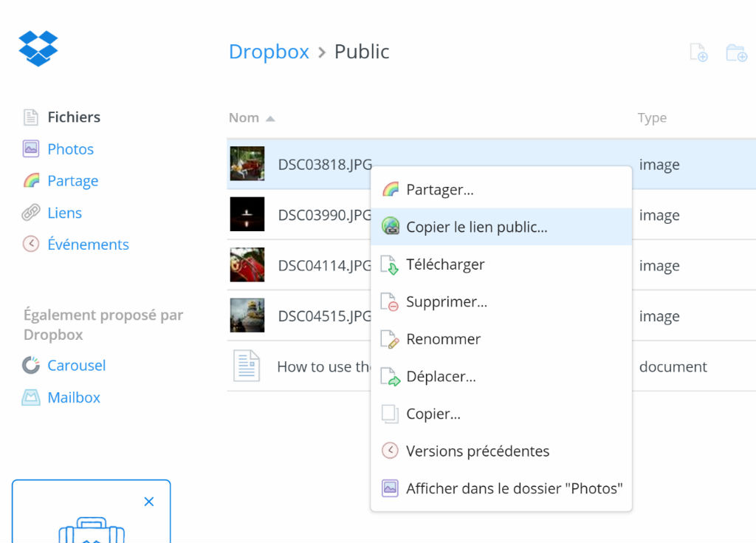The image size is (756, 543).
Task: Click the document icon of How to use file
Action: (247, 366)
